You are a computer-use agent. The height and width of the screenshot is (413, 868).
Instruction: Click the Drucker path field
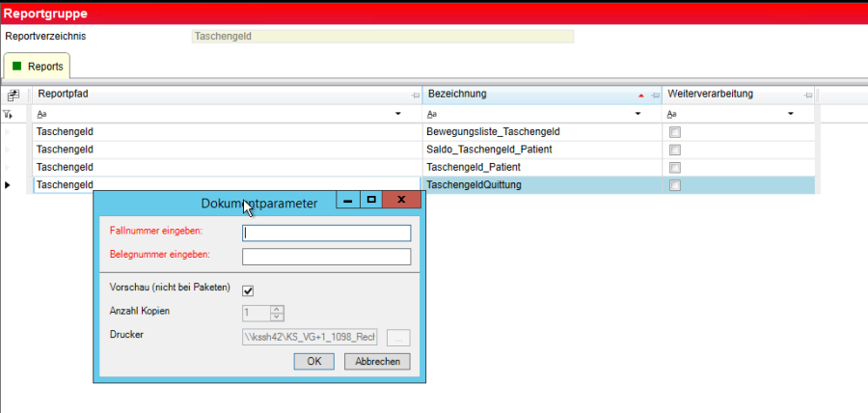310,337
